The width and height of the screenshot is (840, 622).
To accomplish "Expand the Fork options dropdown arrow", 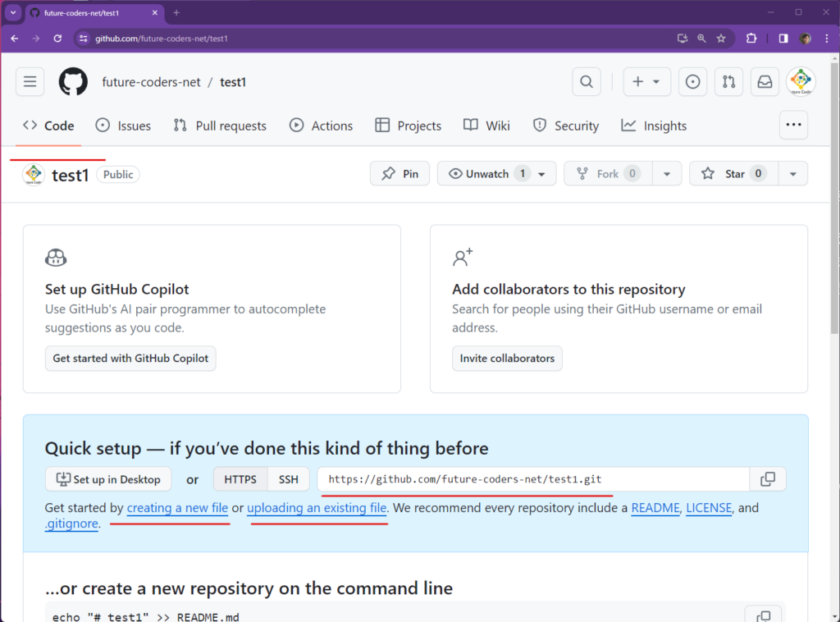I will [667, 174].
